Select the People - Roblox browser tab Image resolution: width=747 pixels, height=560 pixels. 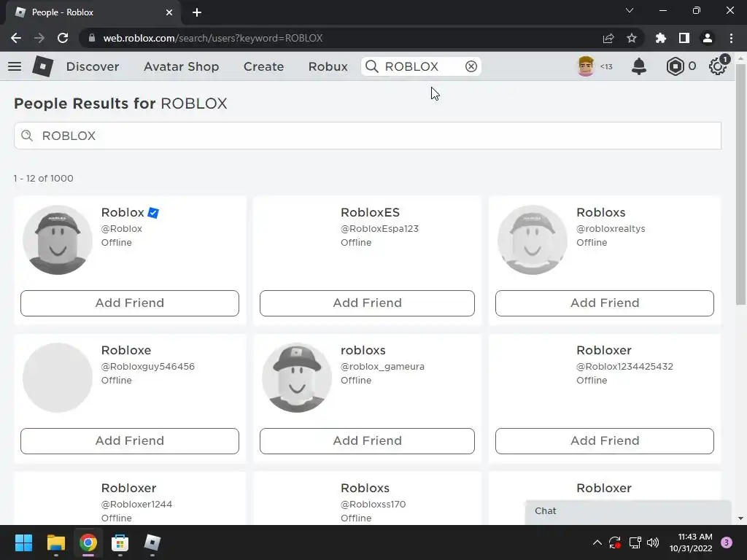pyautogui.click(x=93, y=12)
